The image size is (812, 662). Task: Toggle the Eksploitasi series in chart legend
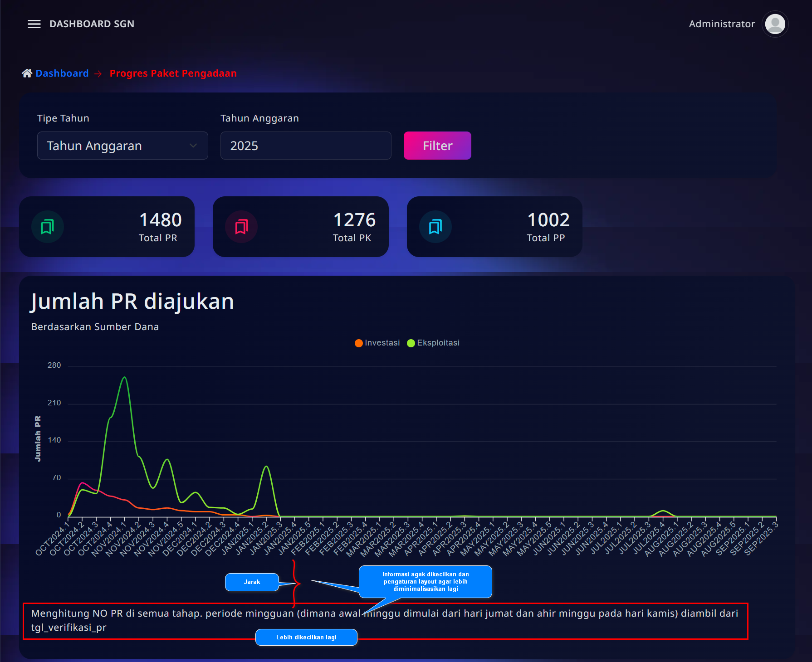[433, 343]
